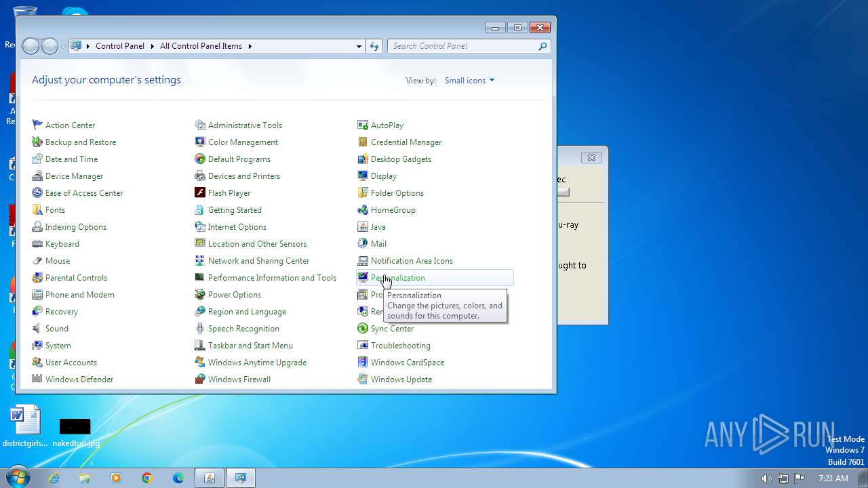
Task: Click the Backup and Restore icon
Action: pos(37,142)
